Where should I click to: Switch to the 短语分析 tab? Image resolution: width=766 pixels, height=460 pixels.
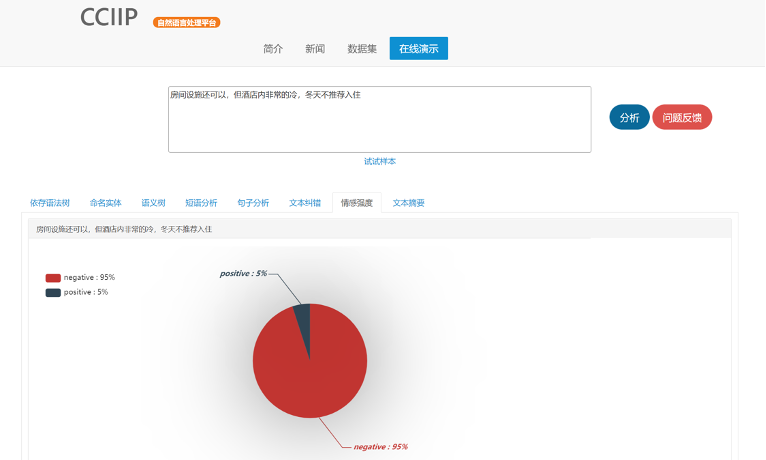click(x=201, y=202)
